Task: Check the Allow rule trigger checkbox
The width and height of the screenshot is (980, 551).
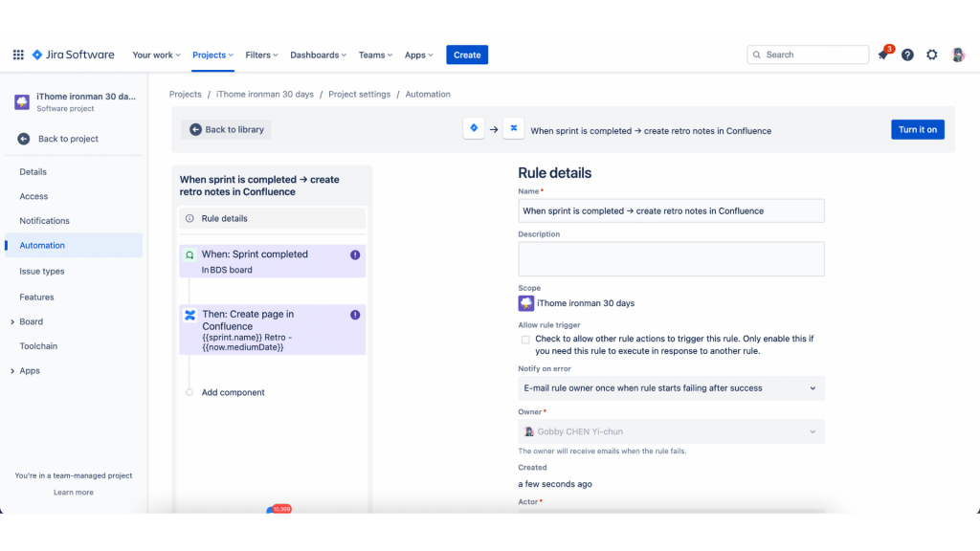Action: click(525, 340)
